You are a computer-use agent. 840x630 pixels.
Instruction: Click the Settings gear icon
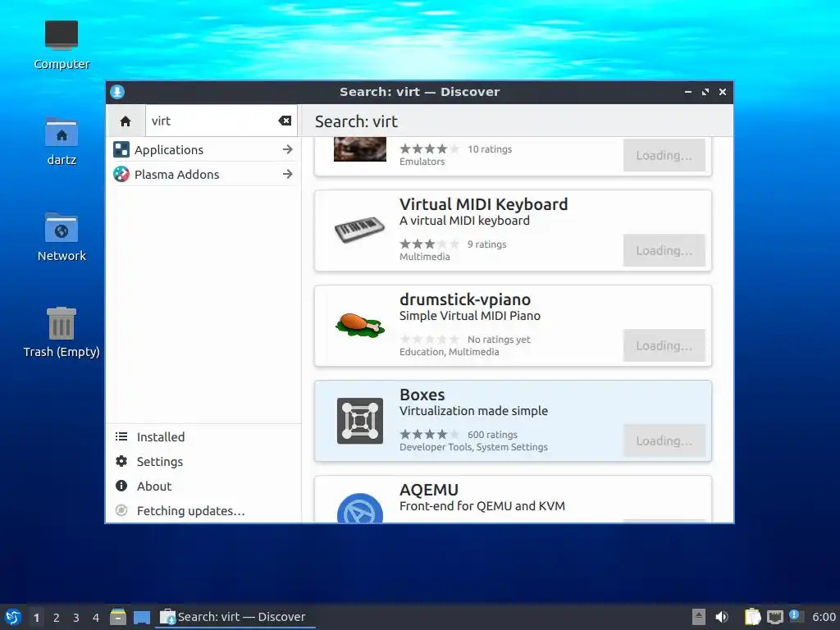[121, 461]
